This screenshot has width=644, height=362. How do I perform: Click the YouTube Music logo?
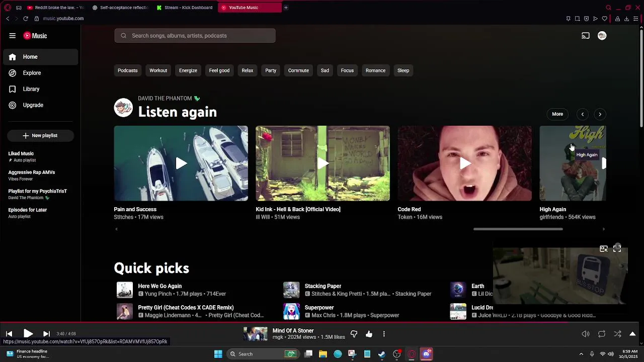[35, 36]
